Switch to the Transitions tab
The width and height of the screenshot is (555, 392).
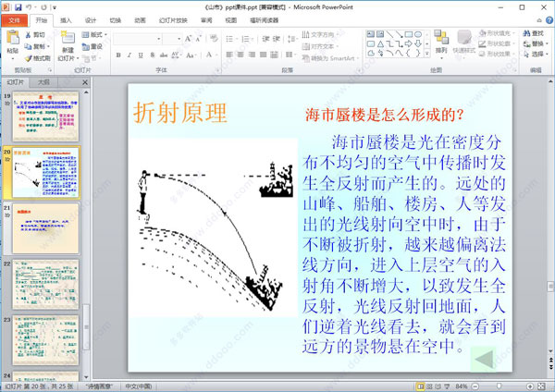115,20
